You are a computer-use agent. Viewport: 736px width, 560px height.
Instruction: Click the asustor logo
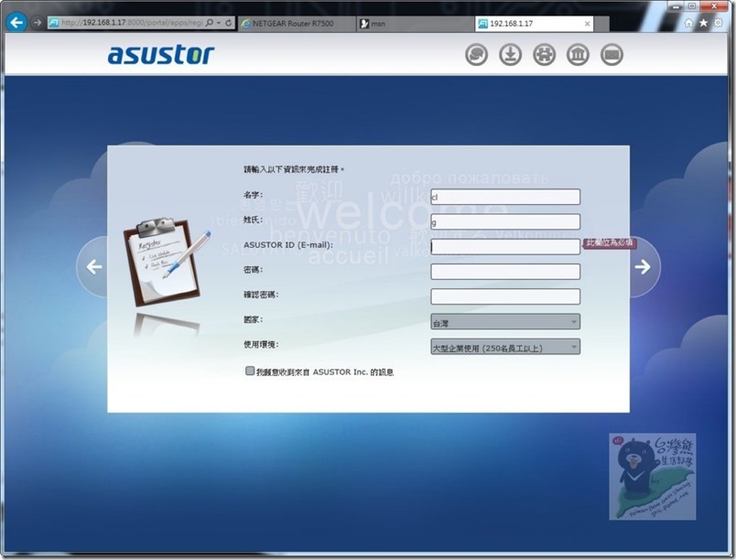(161, 54)
